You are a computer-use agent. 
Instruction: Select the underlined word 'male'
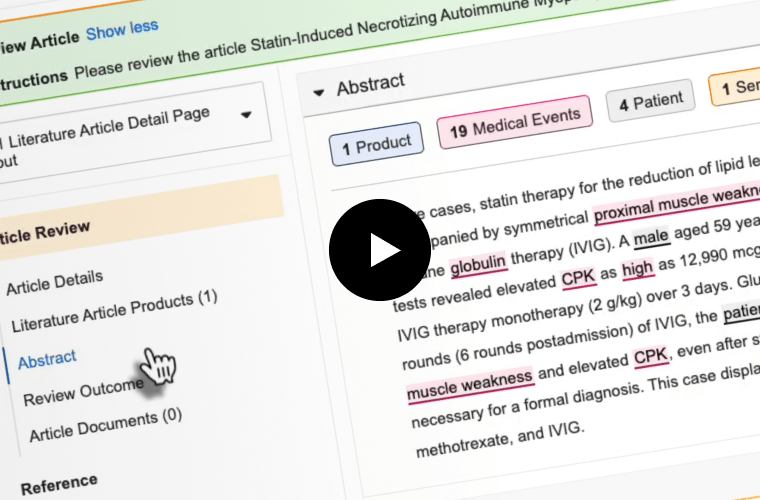click(650, 240)
